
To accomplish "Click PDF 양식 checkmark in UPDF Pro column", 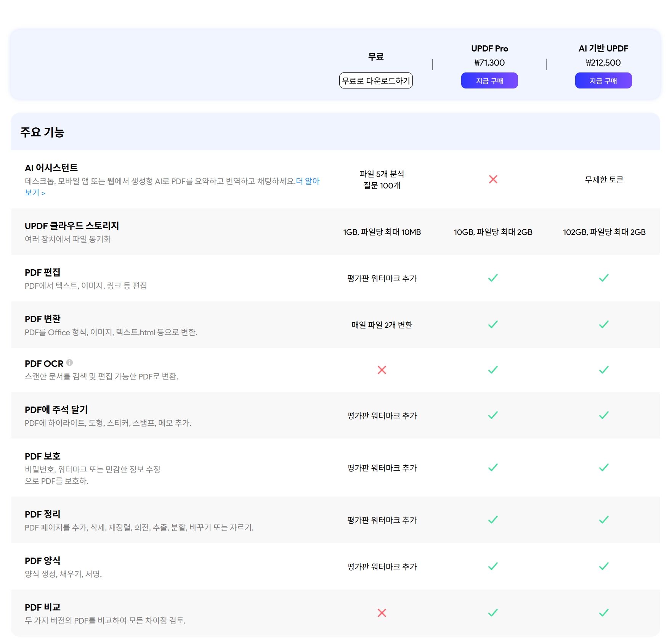I will point(493,566).
